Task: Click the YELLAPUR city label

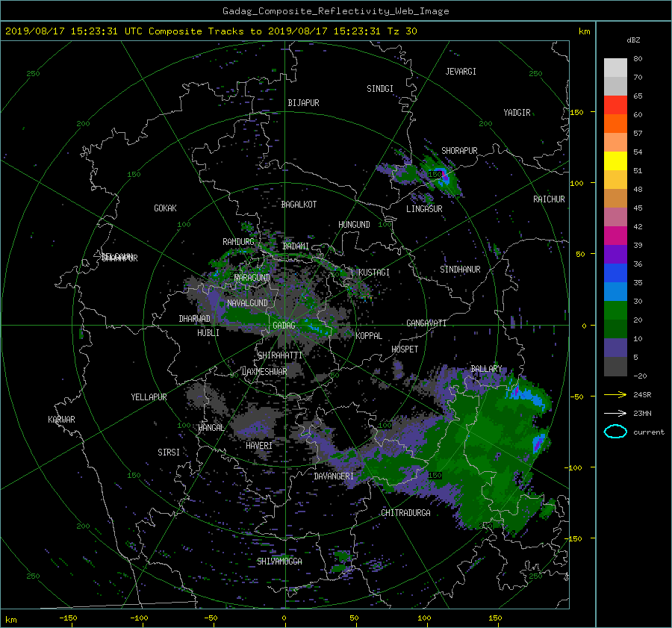Action: point(149,397)
